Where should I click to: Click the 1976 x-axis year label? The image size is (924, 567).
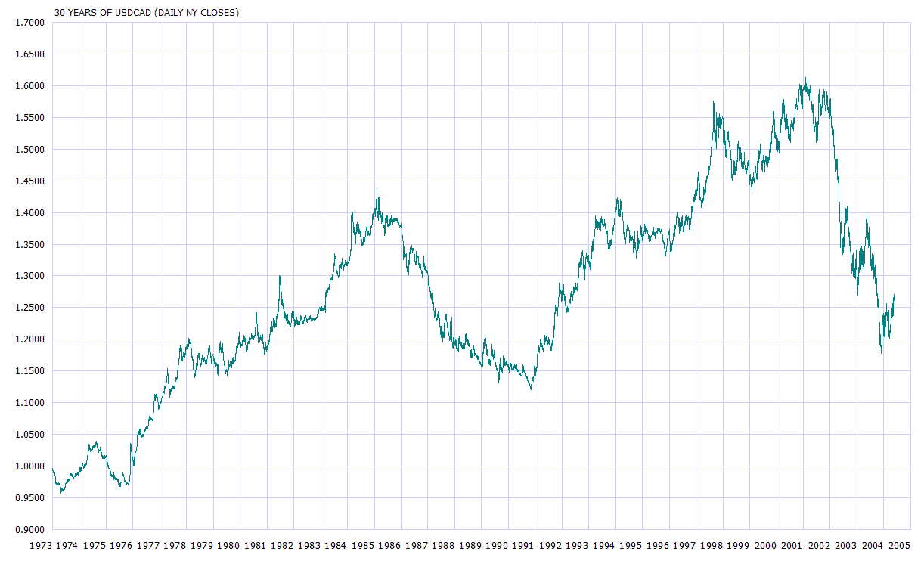point(122,546)
